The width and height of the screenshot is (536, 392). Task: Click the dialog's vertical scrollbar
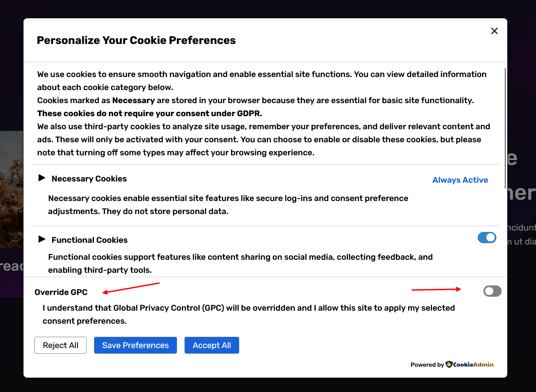(505, 126)
